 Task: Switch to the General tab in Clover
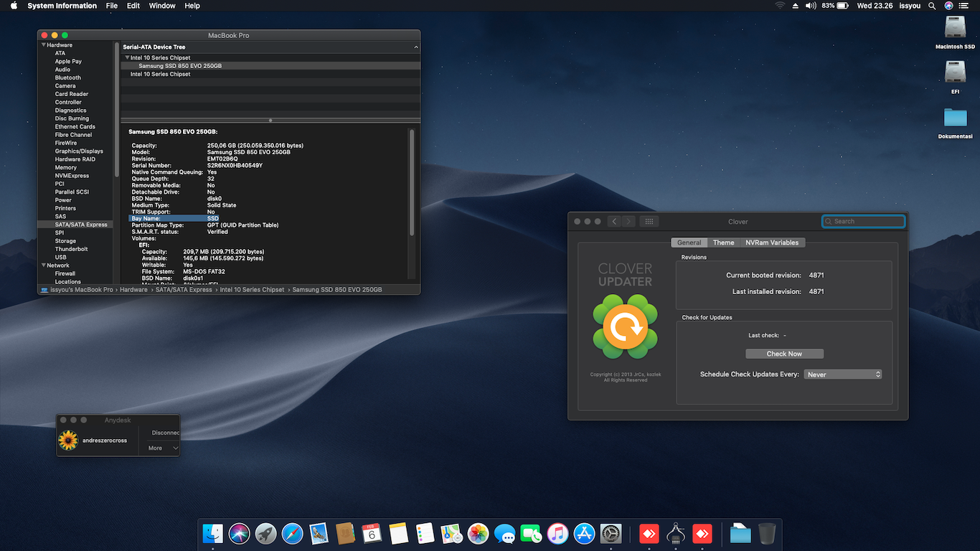[689, 242]
